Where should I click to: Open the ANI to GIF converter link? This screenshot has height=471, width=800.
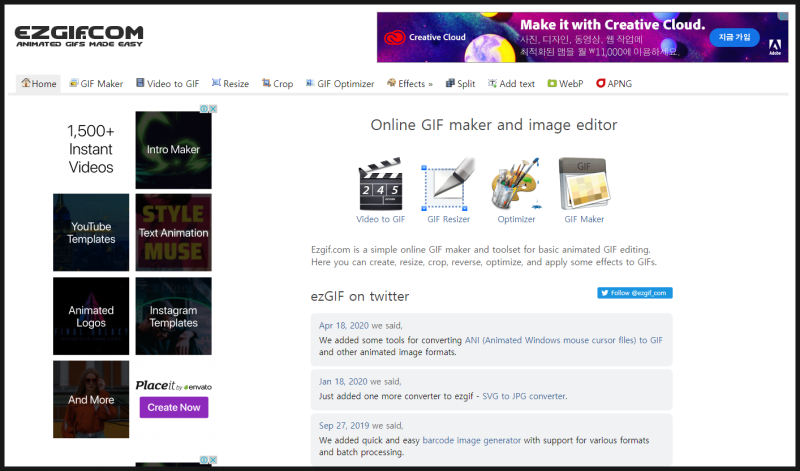click(564, 340)
